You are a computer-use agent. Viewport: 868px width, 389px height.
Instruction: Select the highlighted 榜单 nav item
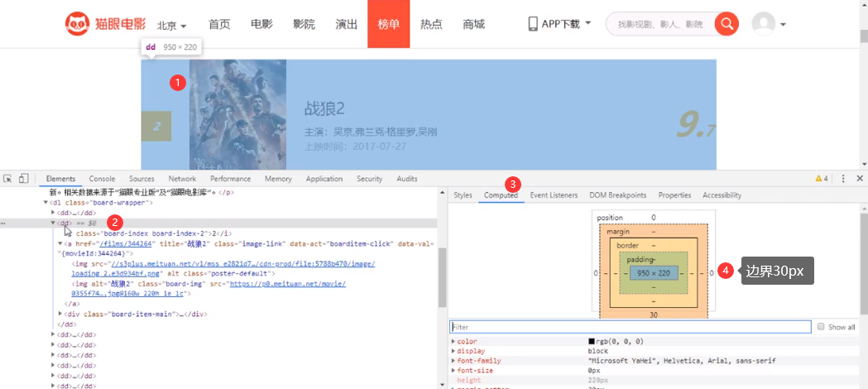click(x=389, y=24)
